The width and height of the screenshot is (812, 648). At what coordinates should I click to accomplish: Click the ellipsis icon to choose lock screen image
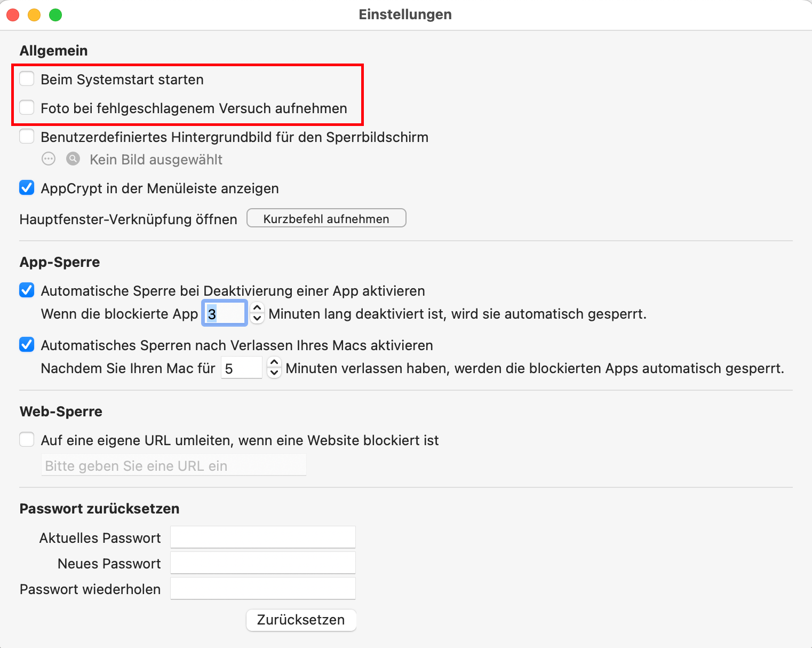coord(49,159)
